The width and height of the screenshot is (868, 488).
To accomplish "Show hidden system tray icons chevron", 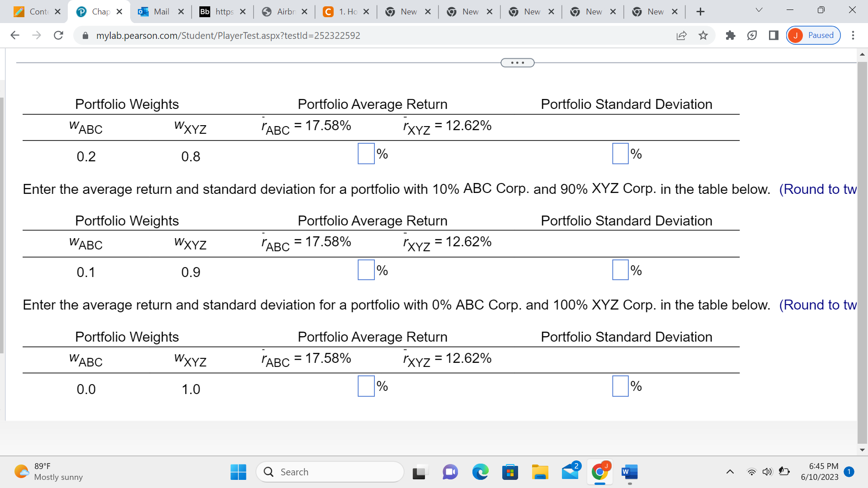I will coord(730,472).
